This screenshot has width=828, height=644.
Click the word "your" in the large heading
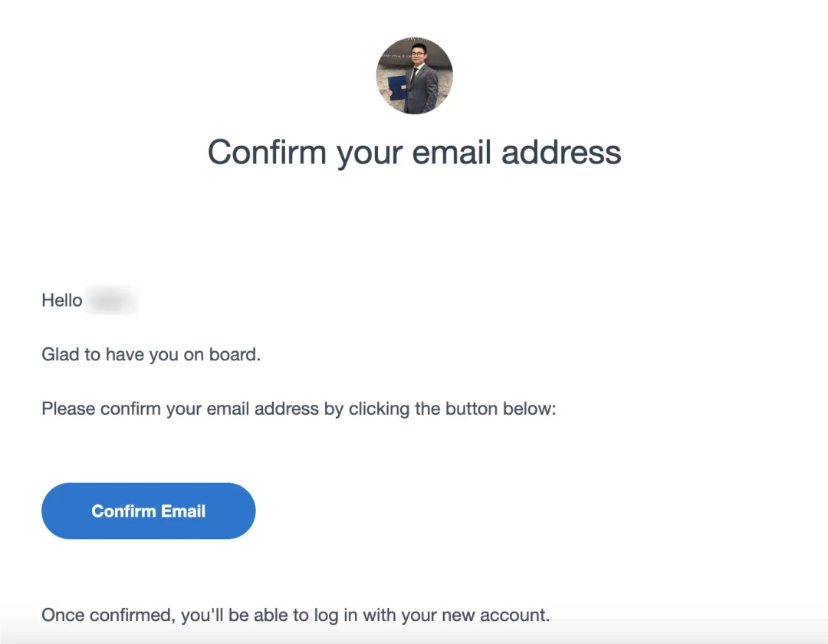(369, 155)
